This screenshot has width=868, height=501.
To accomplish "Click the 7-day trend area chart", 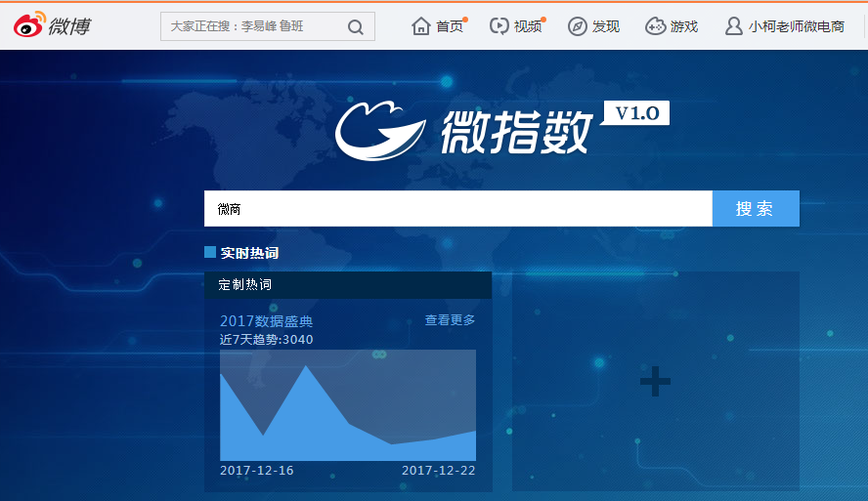I will coord(347,410).
